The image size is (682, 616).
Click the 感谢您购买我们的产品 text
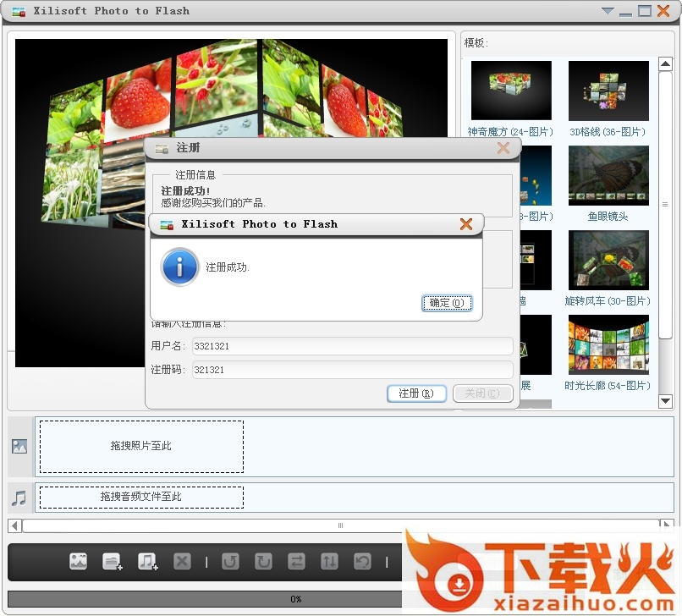coord(212,203)
